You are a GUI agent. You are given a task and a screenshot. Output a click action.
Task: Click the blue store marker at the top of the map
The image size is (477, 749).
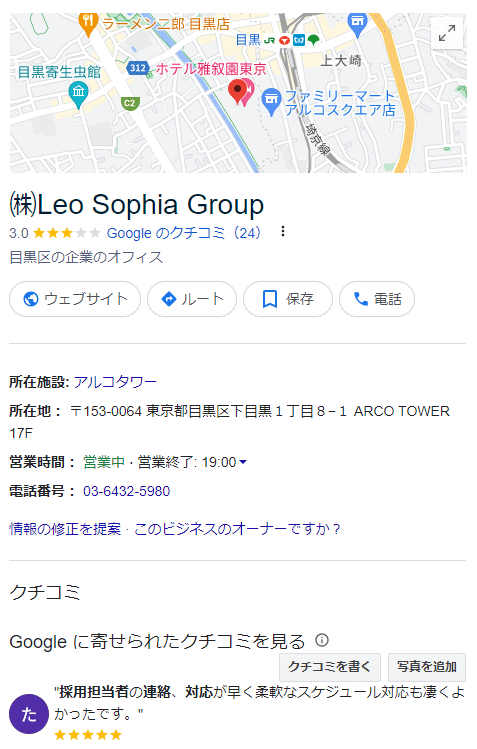tap(357, 24)
